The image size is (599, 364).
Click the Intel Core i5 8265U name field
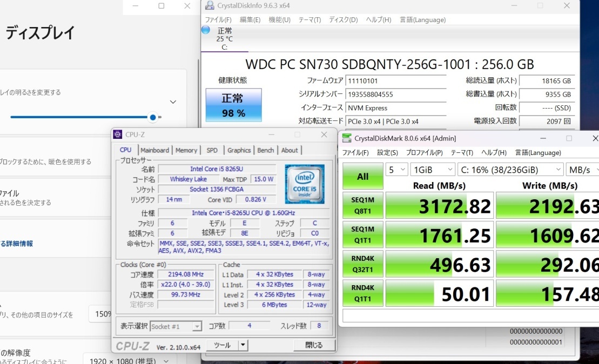tap(217, 169)
